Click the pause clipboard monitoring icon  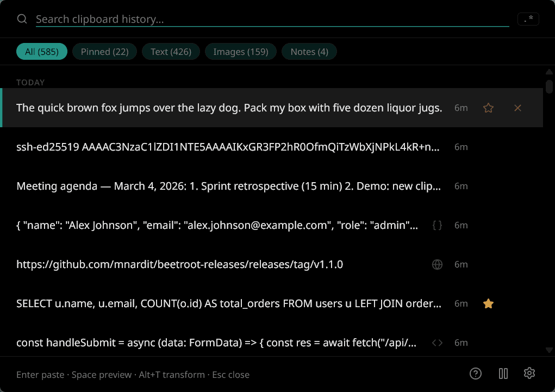coord(503,374)
